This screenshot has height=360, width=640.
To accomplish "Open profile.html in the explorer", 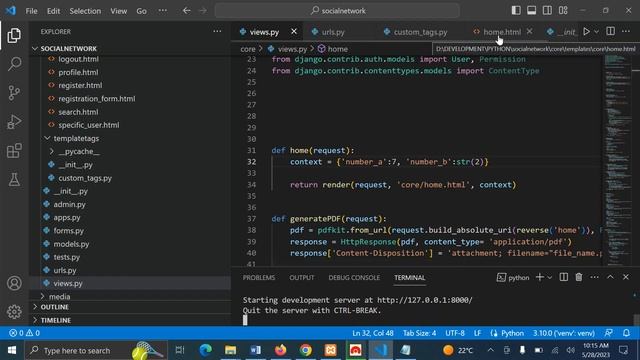I will 78,72.
